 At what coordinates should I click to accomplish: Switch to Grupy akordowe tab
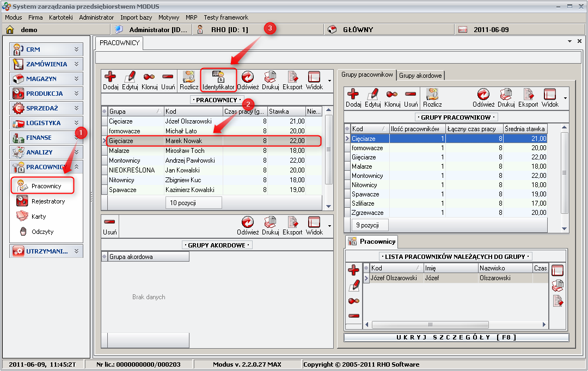[421, 75]
